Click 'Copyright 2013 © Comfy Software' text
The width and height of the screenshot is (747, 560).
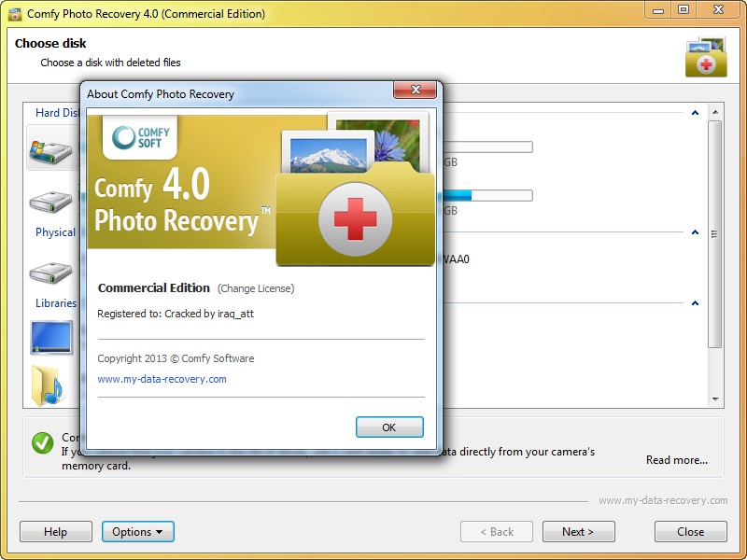pos(176,358)
